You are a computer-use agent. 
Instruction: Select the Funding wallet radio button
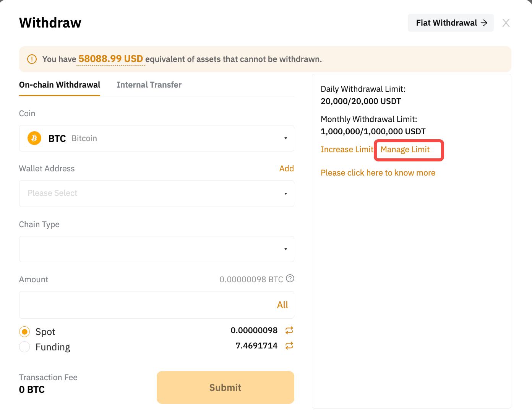pos(24,347)
